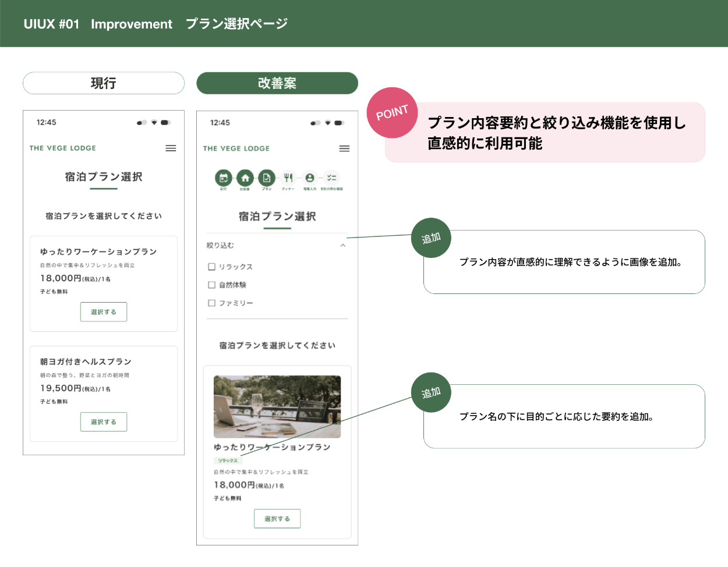The image size is (728, 567).
Task: Click the fork and knife dinner icon
Action: click(x=288, y=178)
